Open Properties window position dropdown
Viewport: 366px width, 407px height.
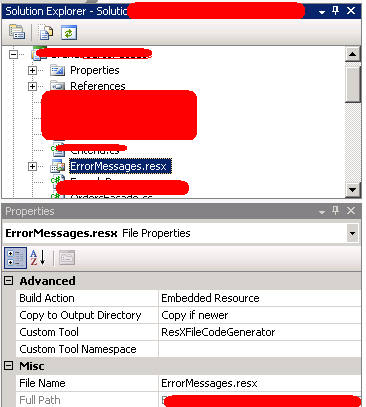pos(322,212)
